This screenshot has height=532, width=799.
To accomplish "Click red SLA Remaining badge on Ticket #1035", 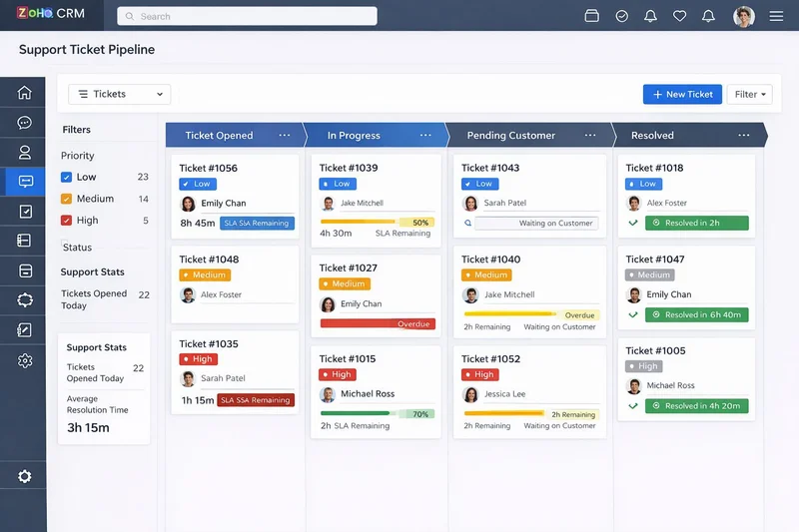I will click(x=256, y=400).
